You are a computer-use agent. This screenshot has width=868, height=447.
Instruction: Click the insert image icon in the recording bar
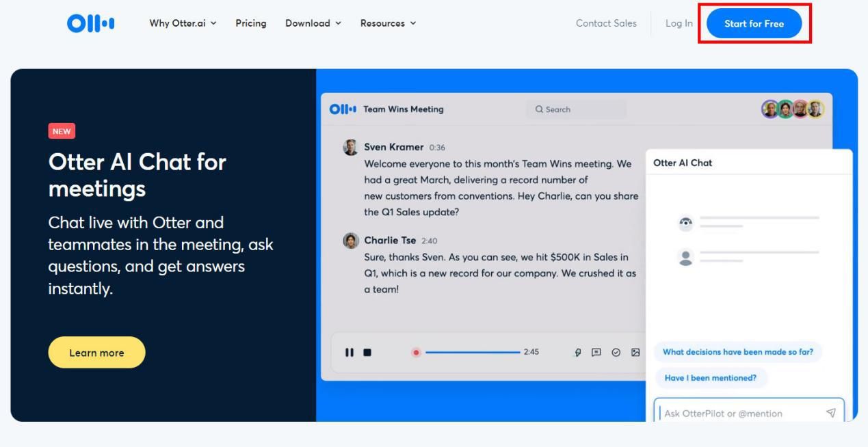pyautogui.click(x=635, y=352)
